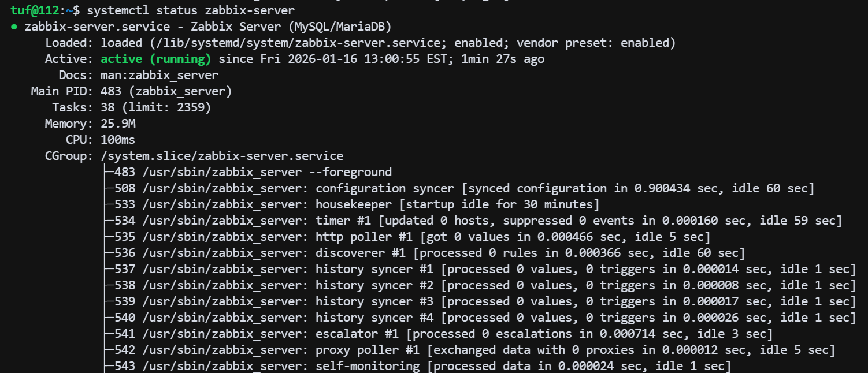Select the process 483 --foreground tree entry
Image resolution: width=868 pixels, height=373 pixels.
point(253,172)
